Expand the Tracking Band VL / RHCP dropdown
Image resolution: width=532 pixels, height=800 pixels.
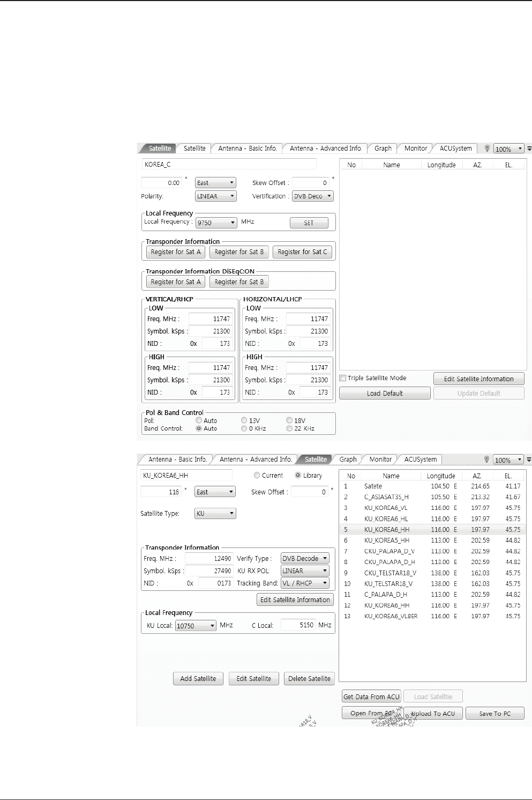pos(305,583)
